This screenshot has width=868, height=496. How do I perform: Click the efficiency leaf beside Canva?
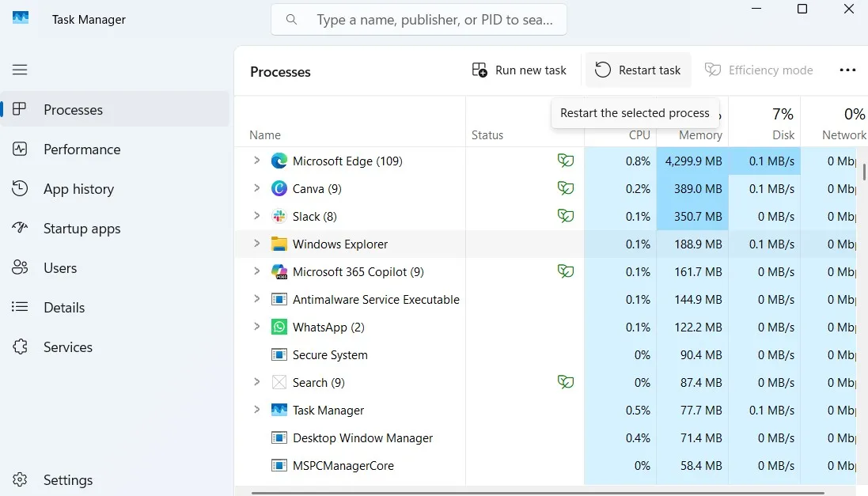coord(566,188)
